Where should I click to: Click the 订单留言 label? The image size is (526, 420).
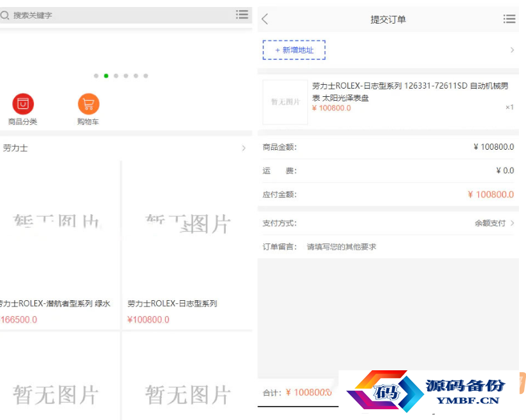[279, 247]
